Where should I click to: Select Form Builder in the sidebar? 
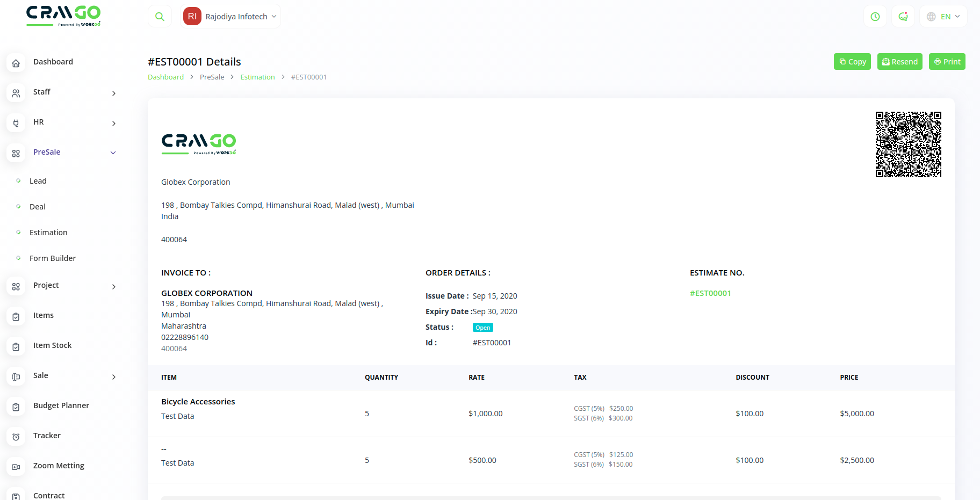point(53,258)
